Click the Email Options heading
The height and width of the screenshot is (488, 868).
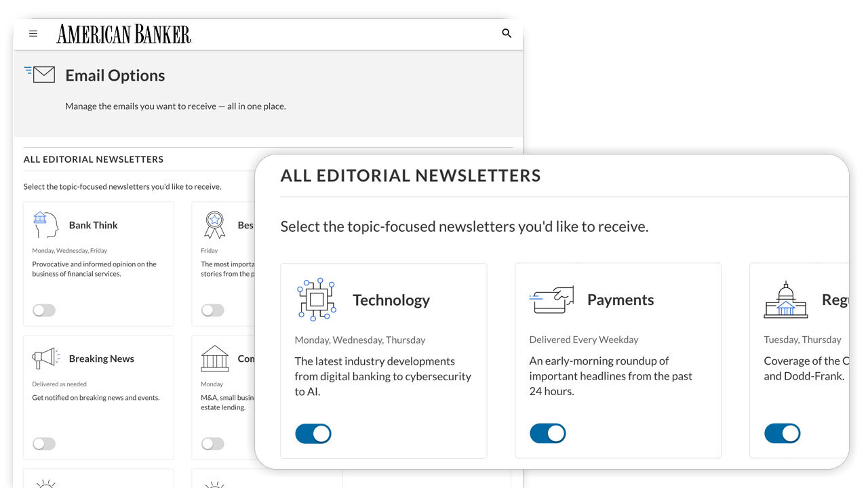pyautogui.click(x=115, y=75)
